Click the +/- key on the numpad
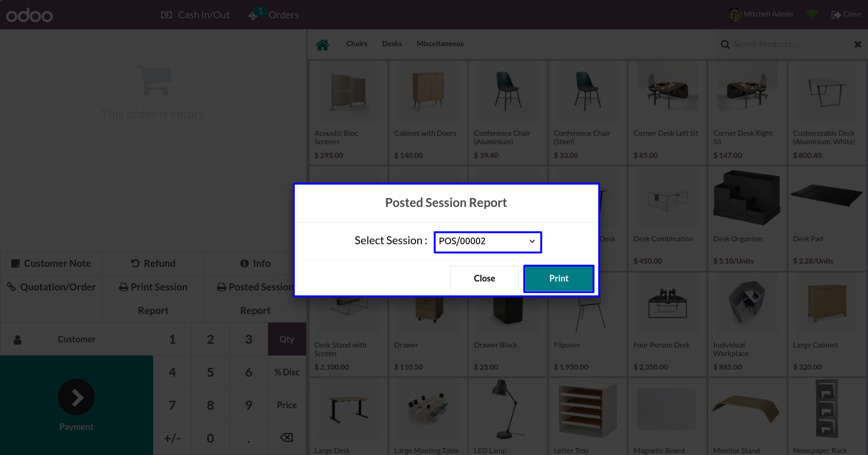The height and width of the screenshot is (455, 868). point(172,438)
